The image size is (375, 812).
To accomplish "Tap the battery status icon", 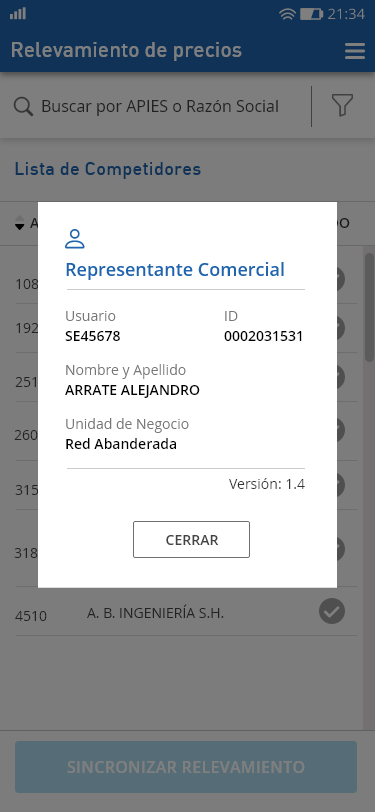I will click(x=311, y=14).
